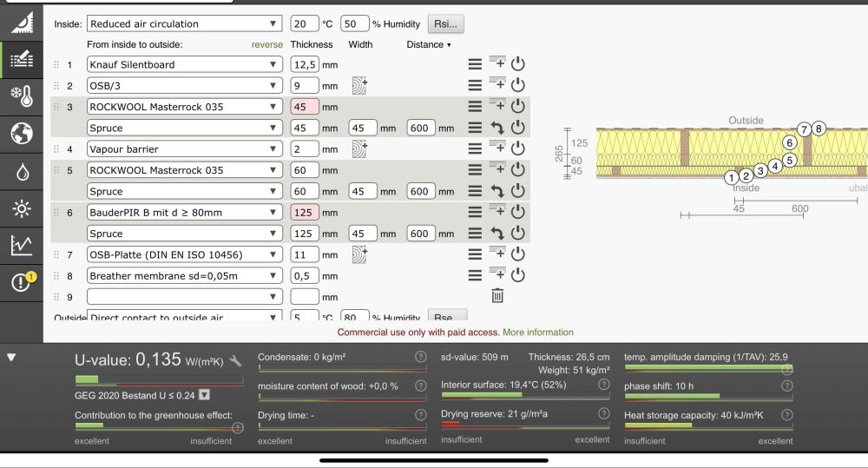
Task: Open the water droplet moisture view
Action: 22,172
